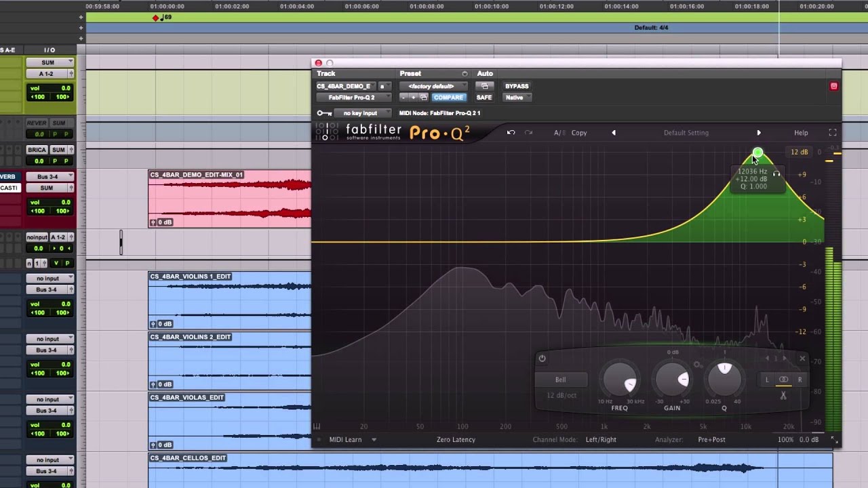Screen dimensions: 868x488
Task: Set the band to stereo linked mode
Action: pos(783,380)
